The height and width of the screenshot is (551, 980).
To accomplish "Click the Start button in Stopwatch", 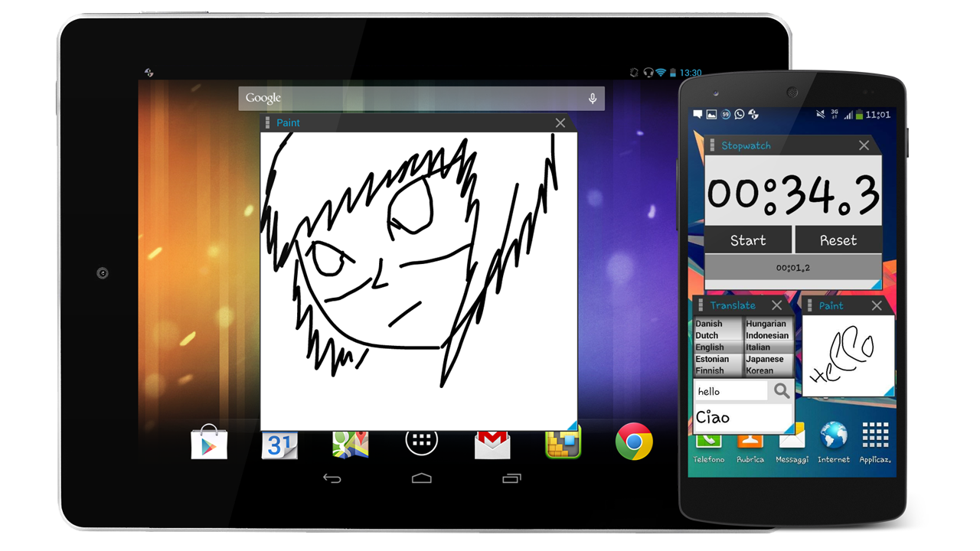I will click(748, 240).
